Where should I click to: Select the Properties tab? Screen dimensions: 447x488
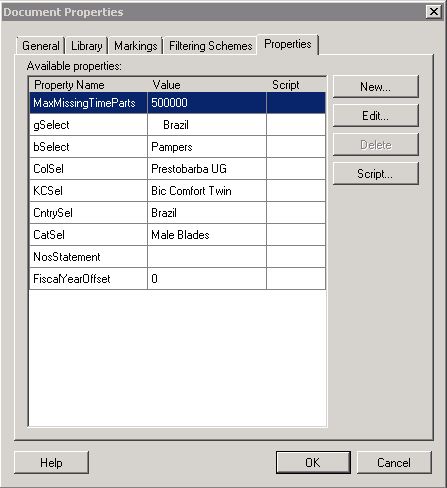(x=288, y=44)
